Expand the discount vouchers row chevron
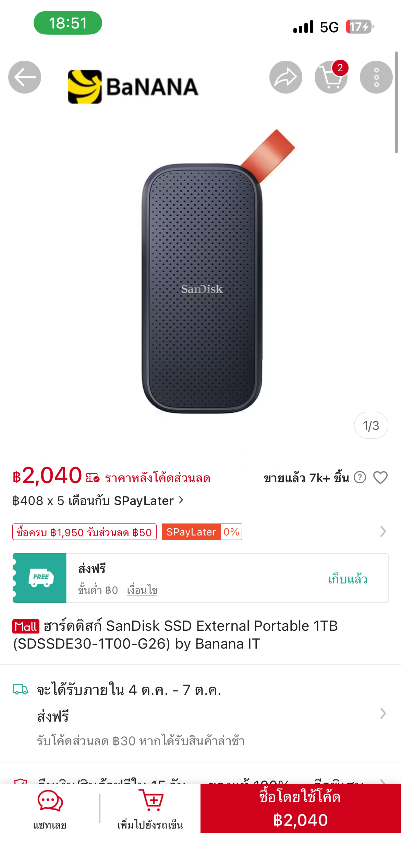 point(383,532)
